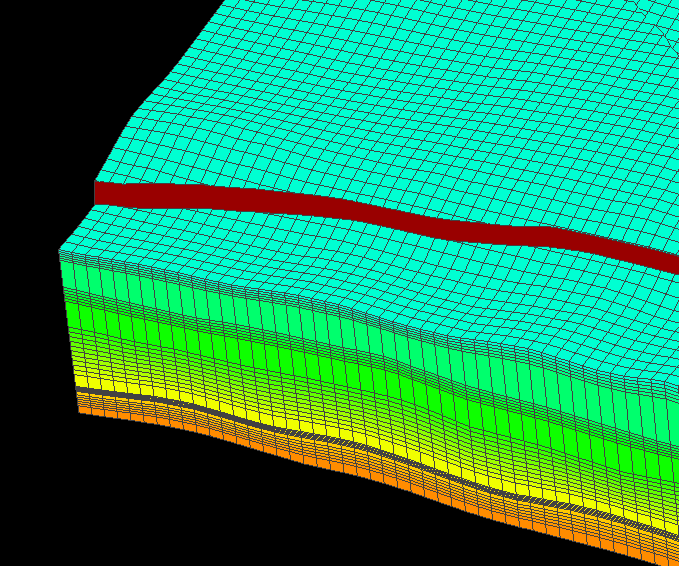Click bottom-left corner of the orange layer
Viewport: 679px width, 566px height.
point(81,409)
